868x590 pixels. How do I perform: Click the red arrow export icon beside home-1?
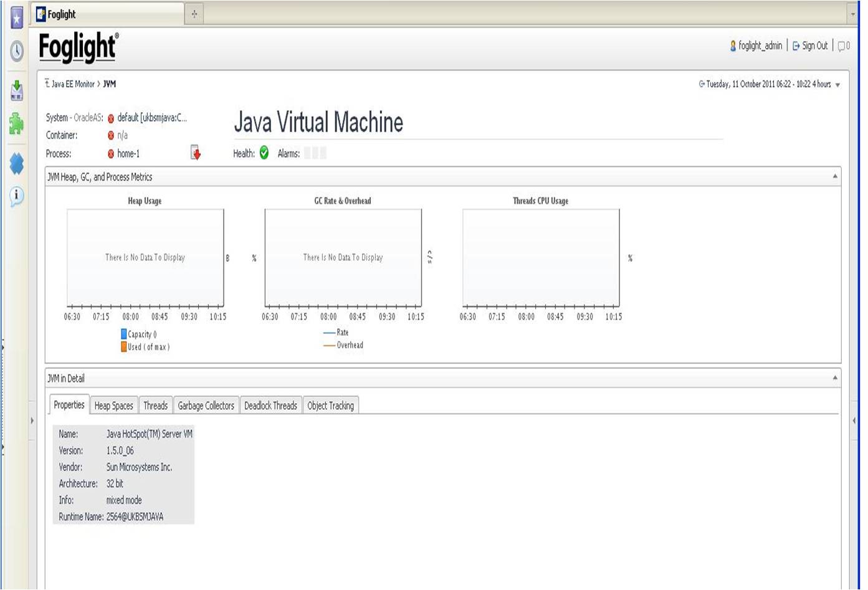point(196,153)
